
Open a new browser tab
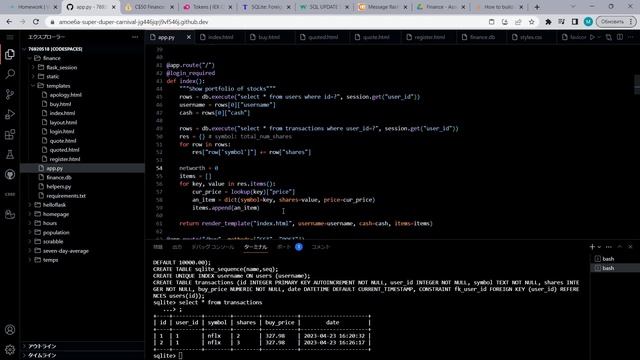coord(537,7)
